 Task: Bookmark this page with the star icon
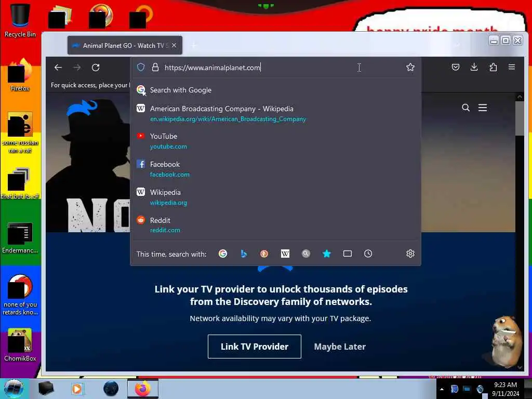(x=410, y=67)
